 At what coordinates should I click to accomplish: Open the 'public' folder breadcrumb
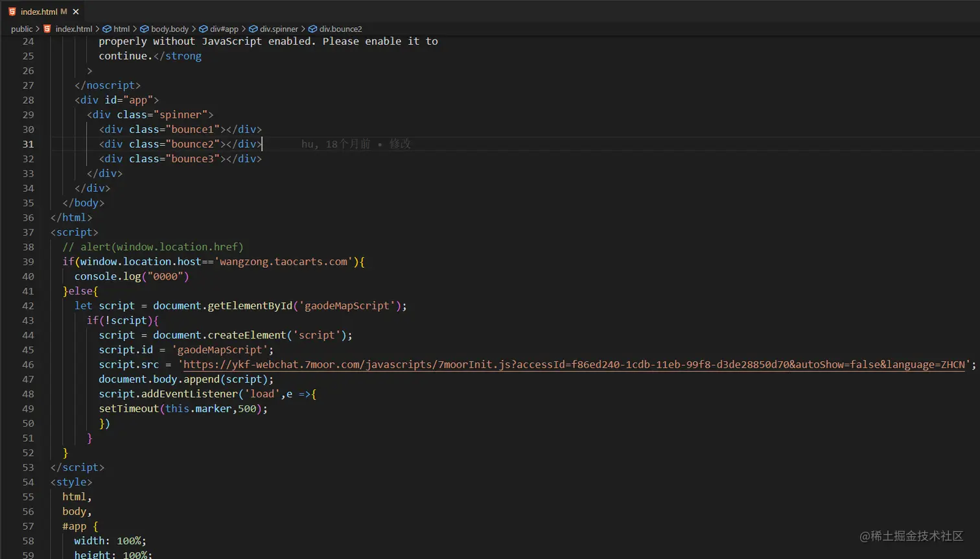pos(21,29)
